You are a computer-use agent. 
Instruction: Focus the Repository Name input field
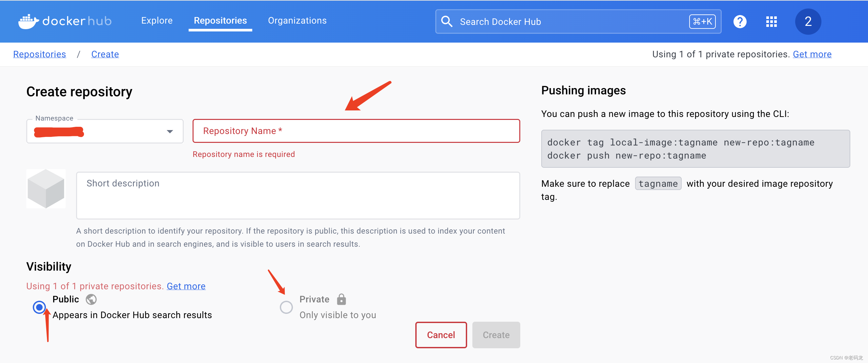tap(356, 131)
